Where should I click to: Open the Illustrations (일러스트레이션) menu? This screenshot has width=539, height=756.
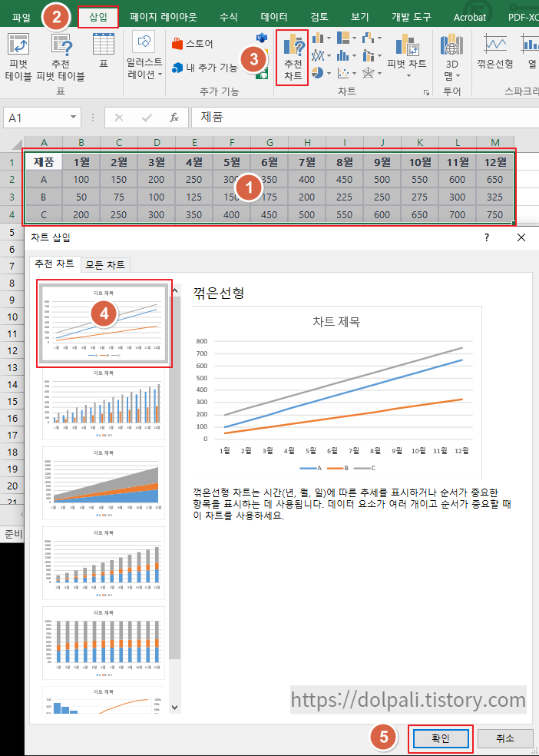(x=144, y=56)
